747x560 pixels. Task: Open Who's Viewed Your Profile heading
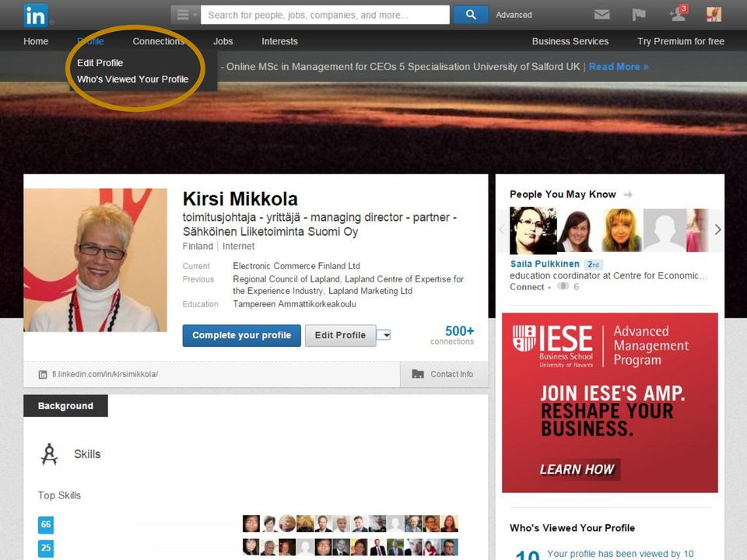tap(572, 527)
